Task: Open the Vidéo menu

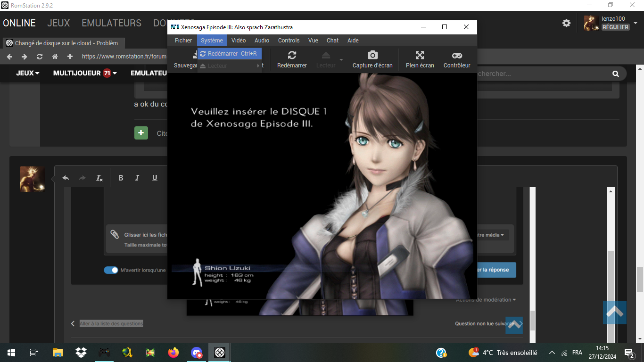Action: 239,41
